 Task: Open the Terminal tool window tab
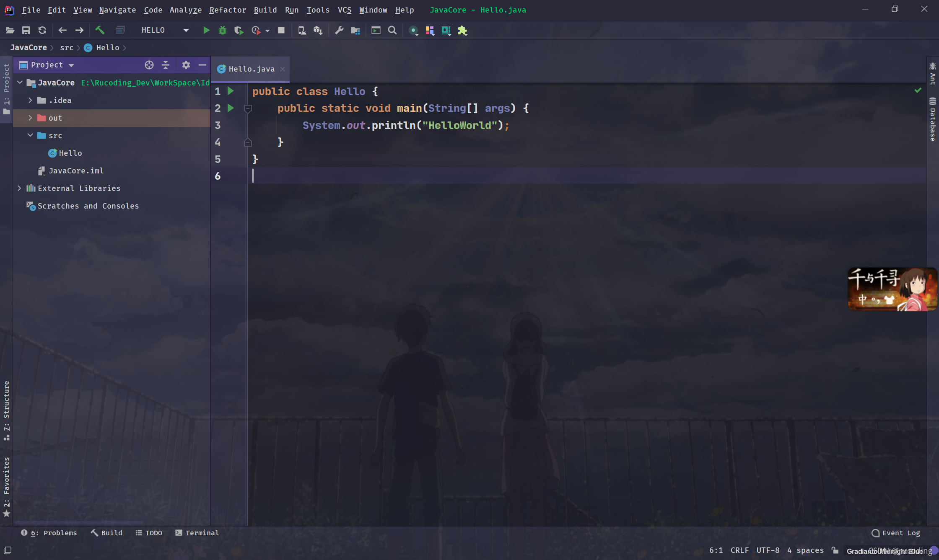[197, 533]
